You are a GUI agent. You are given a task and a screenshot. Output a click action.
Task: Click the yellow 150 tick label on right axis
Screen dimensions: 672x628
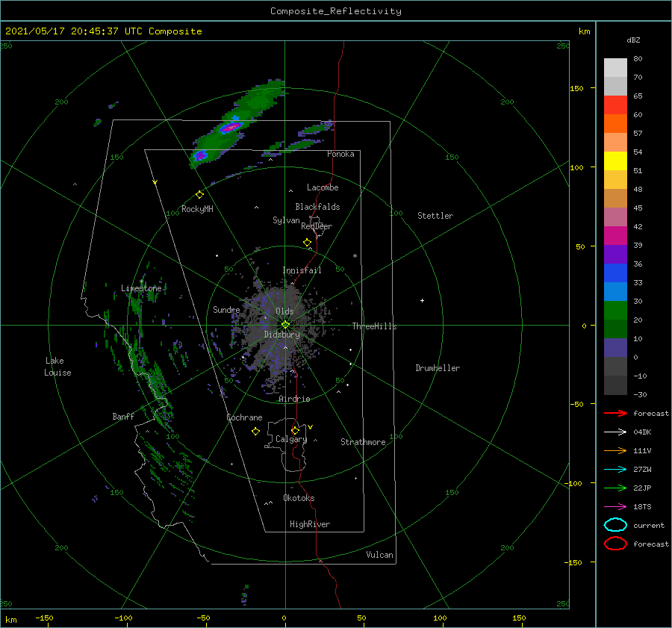pos(576,88)
